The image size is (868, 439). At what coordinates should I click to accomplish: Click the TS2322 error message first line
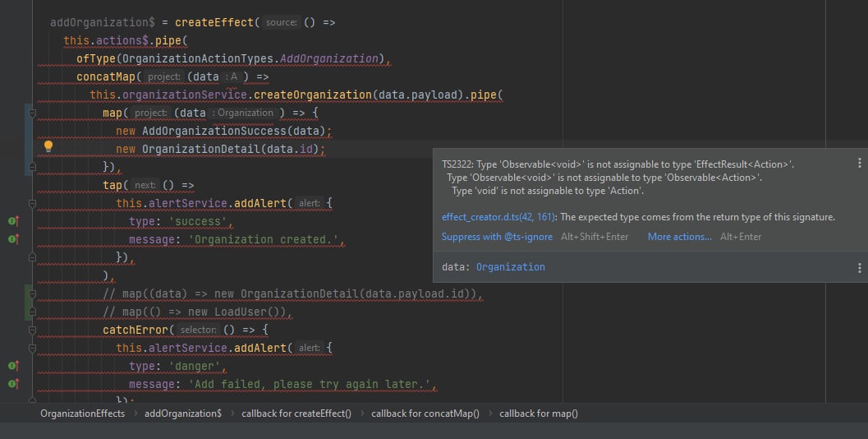coord(618,164)
